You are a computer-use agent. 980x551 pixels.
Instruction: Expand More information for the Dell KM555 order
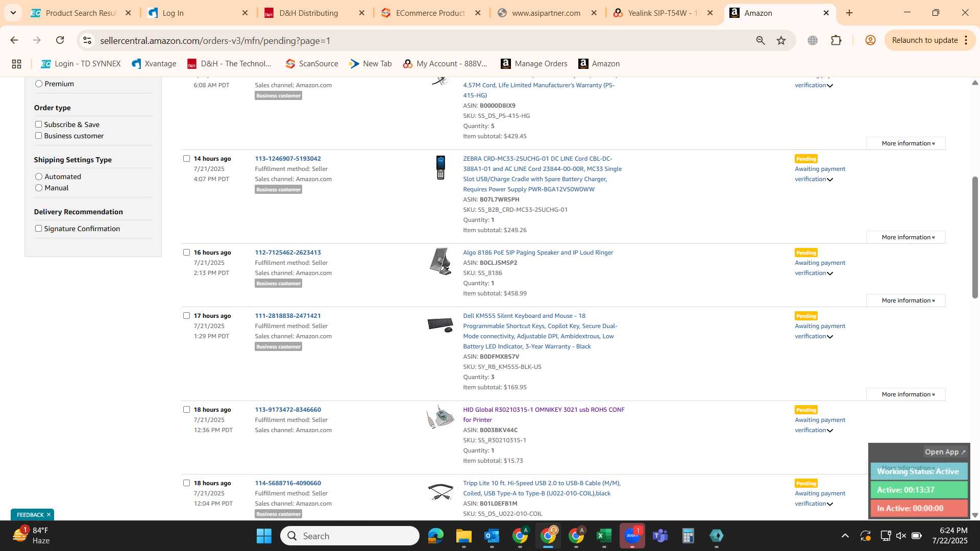(x=906, y=394)
